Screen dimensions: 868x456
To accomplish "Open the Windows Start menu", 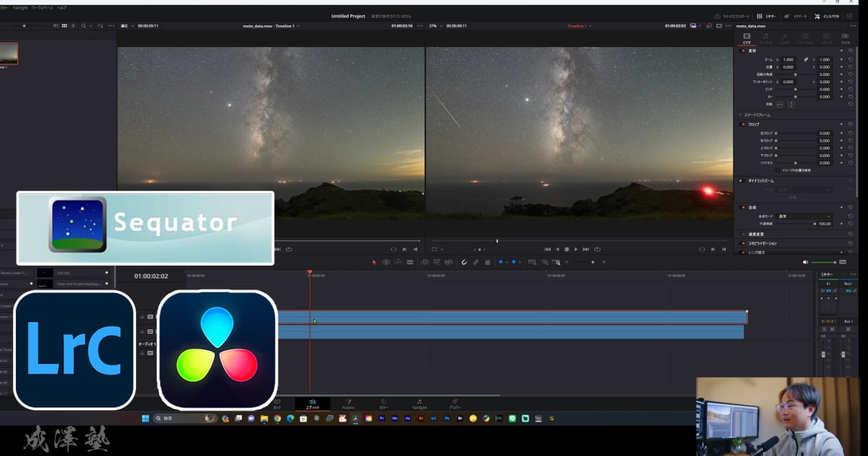I will [x=145, y=418].
